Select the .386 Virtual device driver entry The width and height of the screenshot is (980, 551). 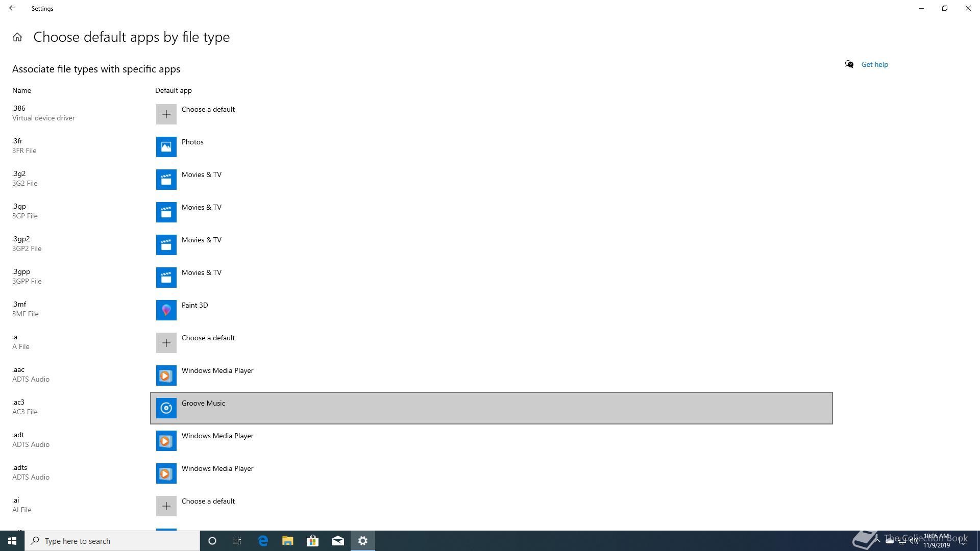[43, 113]
